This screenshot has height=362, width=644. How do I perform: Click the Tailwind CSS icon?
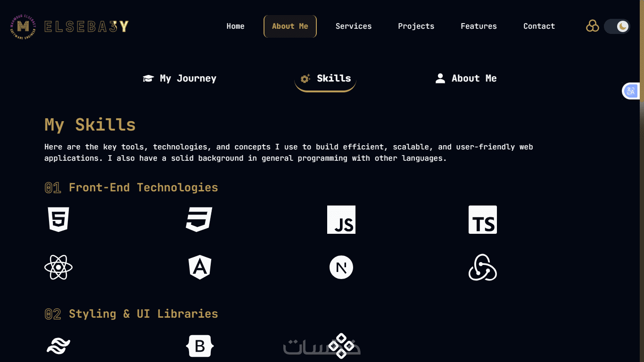pos(58,346)
